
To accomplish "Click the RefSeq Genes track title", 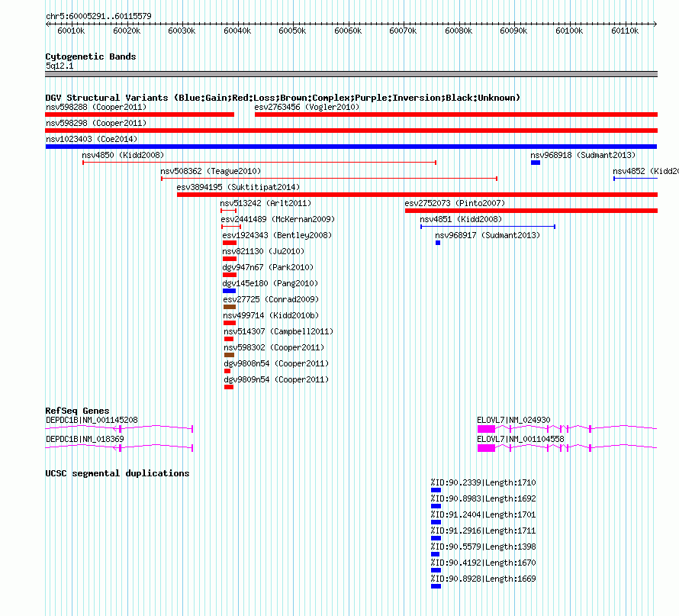I will [77, 411].
